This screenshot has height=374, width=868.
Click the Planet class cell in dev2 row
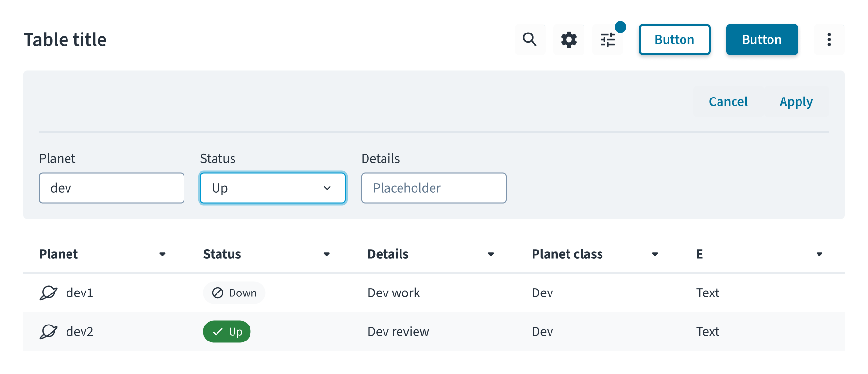pyautogui.click(x=542, y=332)
